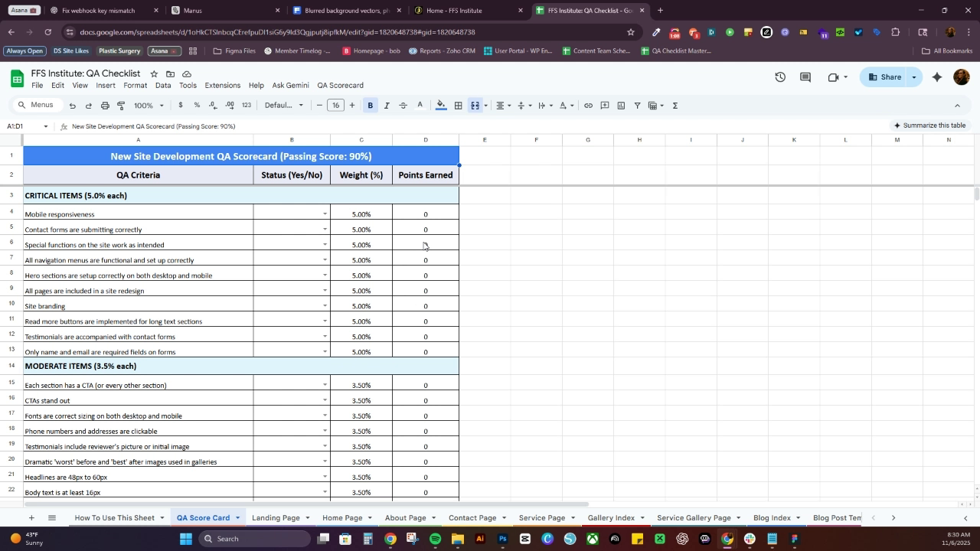
Task: Toggle merge cells button
Action: pos(475,106)
